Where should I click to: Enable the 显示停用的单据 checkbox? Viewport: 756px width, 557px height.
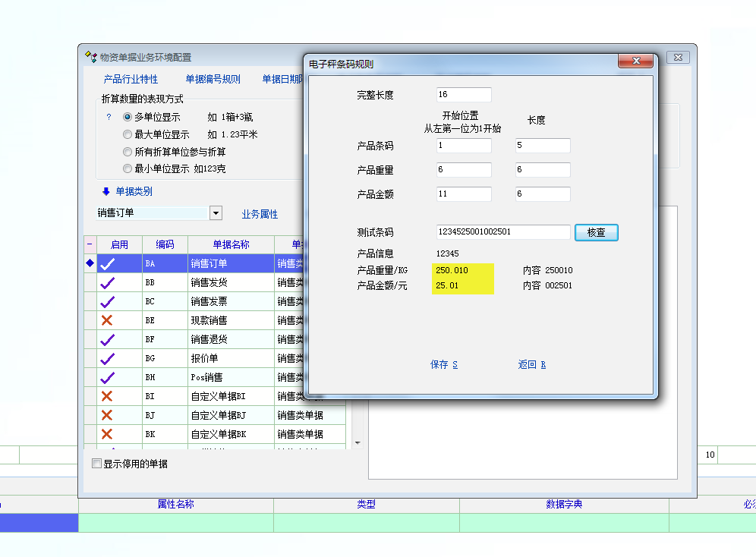point(96,464)
